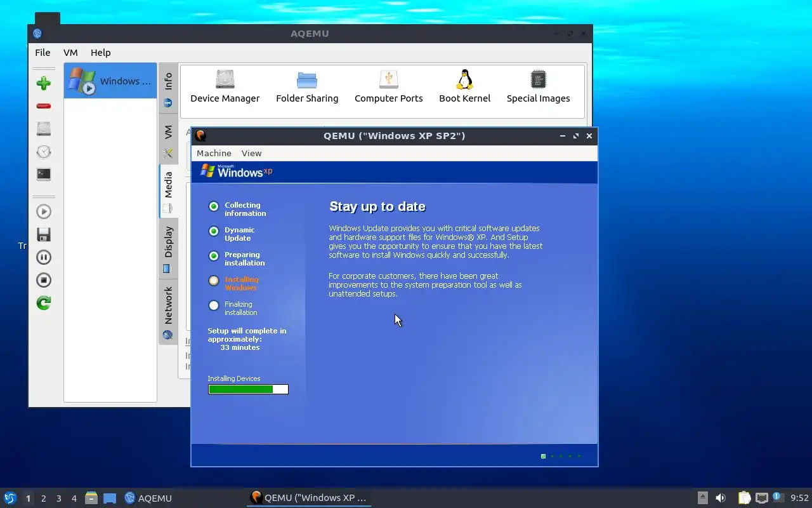
Task: Open Folder Sharing settings
Action: pyautogui.click(x=307, y=86)
